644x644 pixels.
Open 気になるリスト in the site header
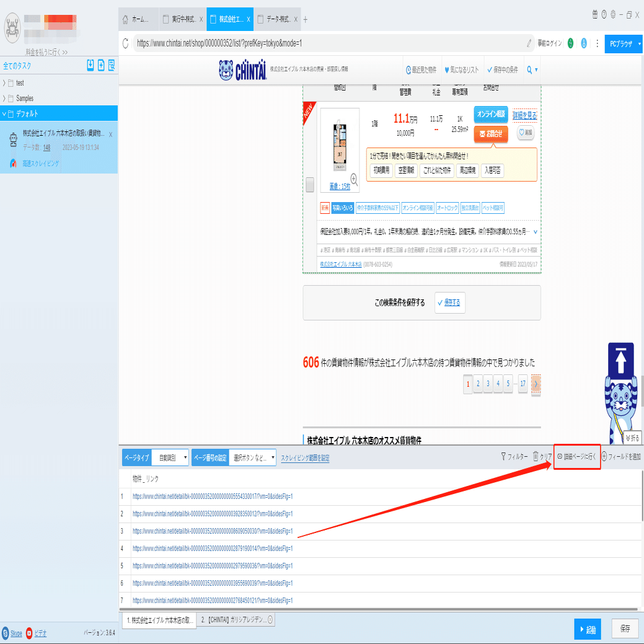462,70
